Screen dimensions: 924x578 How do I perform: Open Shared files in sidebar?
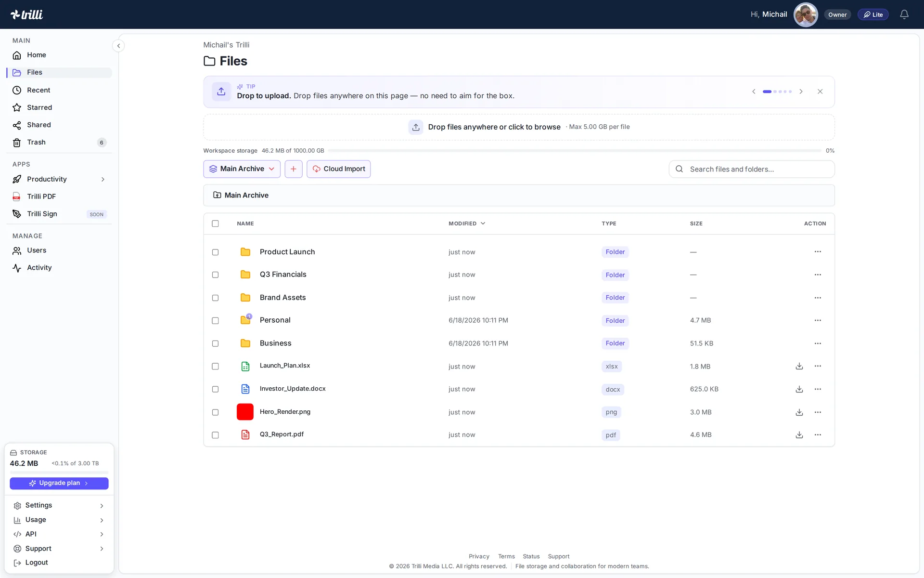pyautogui.click(x=59, y=125)
